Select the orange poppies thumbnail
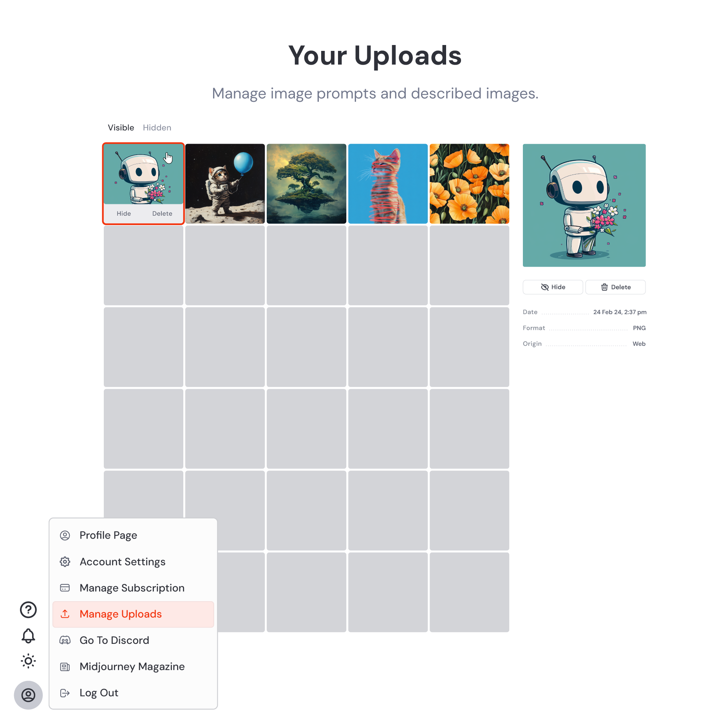 pos(470,184)
